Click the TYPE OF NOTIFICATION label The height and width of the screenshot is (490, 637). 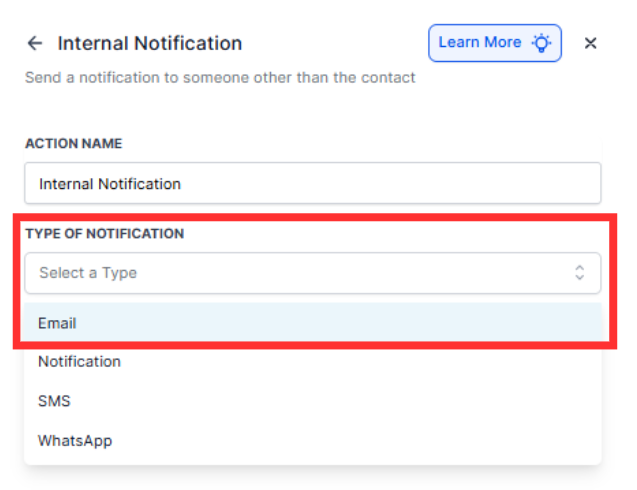coord(104,233)
